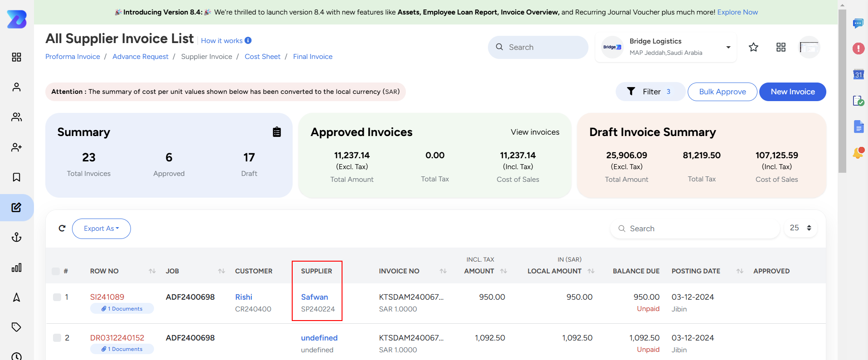Toggle the select-all checkbox in table header
This screenshot has width=868, height=360.
tap(56, 271)
